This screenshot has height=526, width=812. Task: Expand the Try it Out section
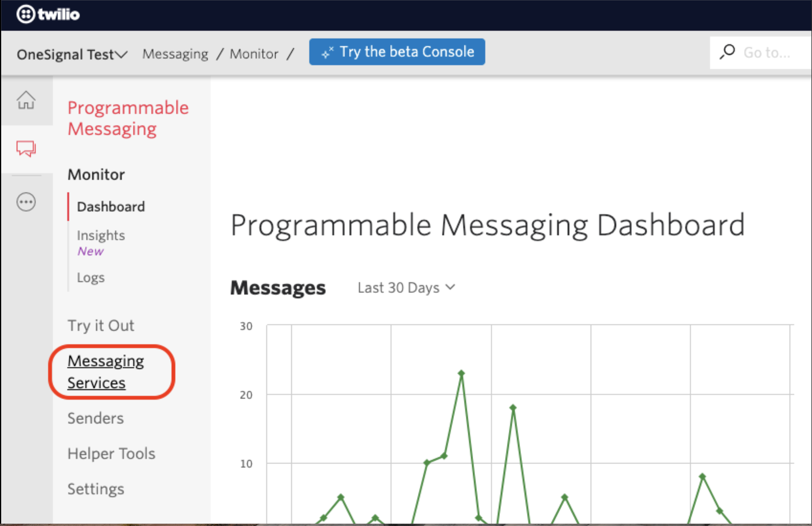coord(101,325)
